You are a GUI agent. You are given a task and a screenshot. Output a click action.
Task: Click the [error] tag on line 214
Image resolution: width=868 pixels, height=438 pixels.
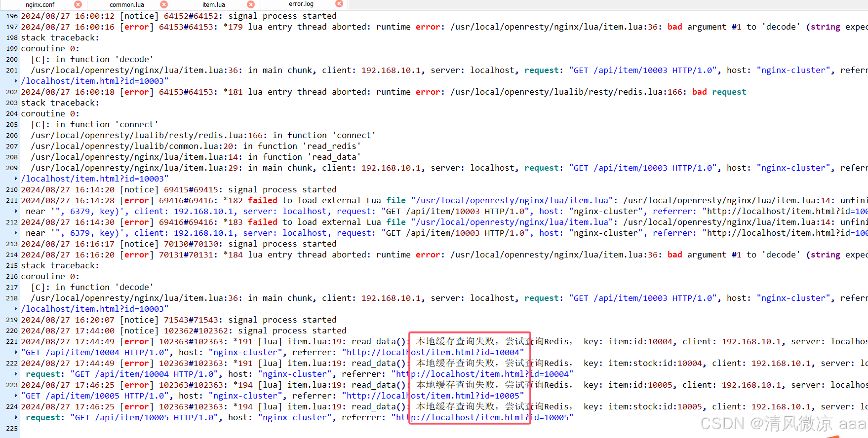coord(137,255)
